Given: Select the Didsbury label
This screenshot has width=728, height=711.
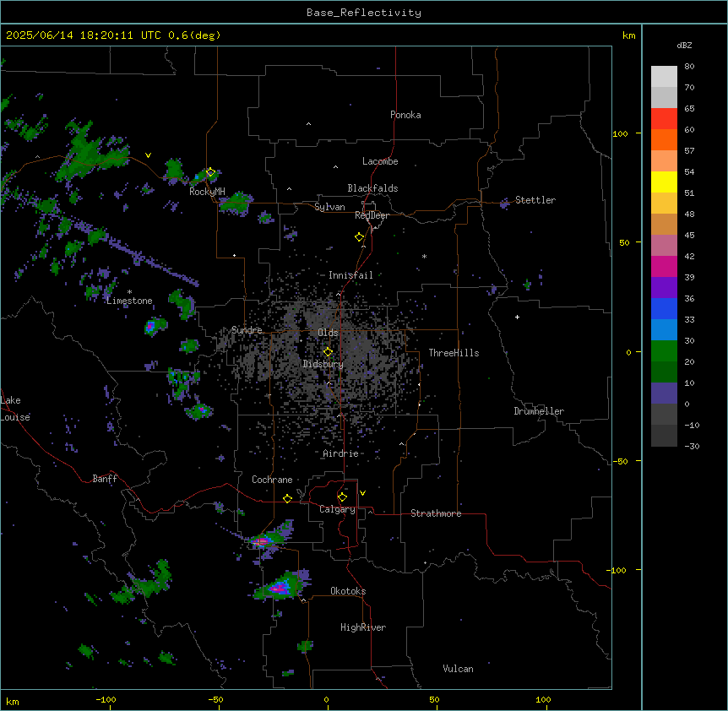Looking at the screenshot, I should 323,364.
